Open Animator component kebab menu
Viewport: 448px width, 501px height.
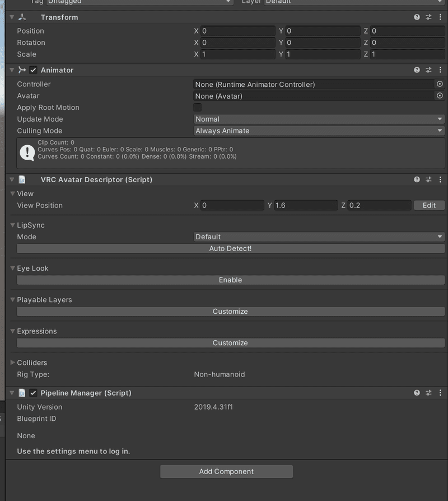[440, 70]
